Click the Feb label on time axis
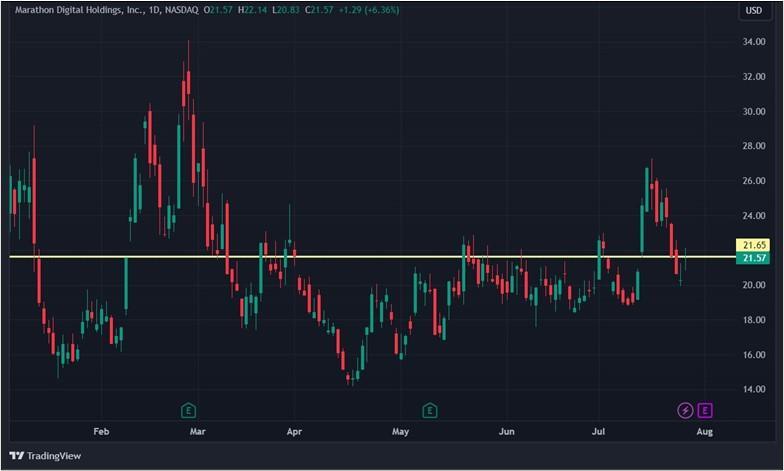The width and height of the screenshot is (784, 471). (x=101, y=431)
